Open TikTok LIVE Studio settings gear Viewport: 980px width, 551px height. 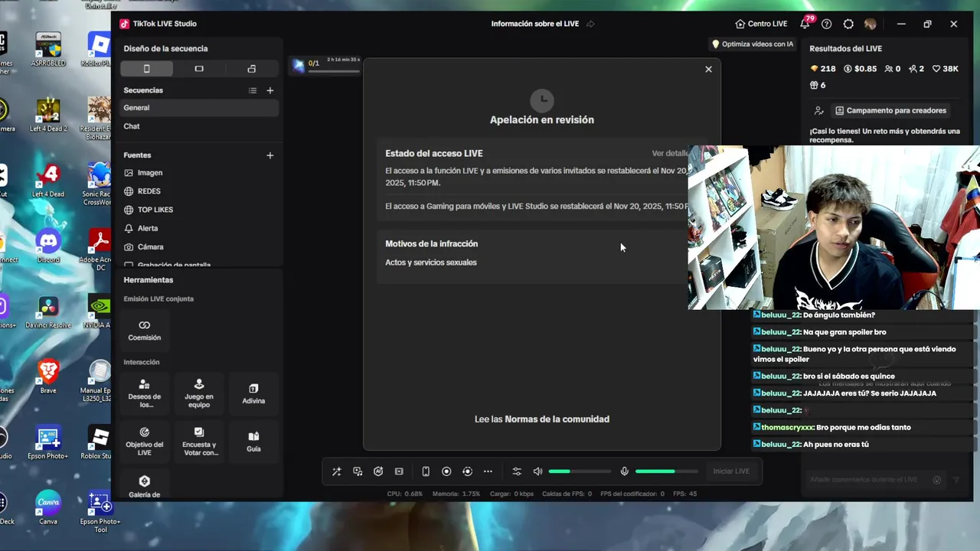(x=848, y=24)
